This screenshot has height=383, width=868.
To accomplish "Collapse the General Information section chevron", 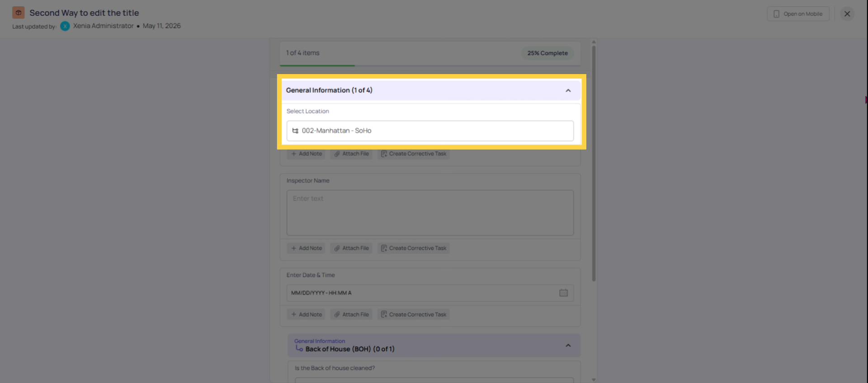I will (568, 91).
